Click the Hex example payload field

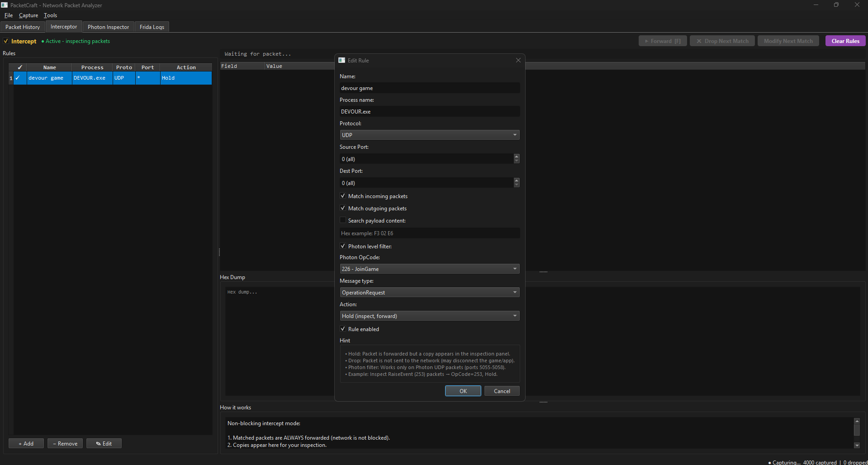point(429,233)
